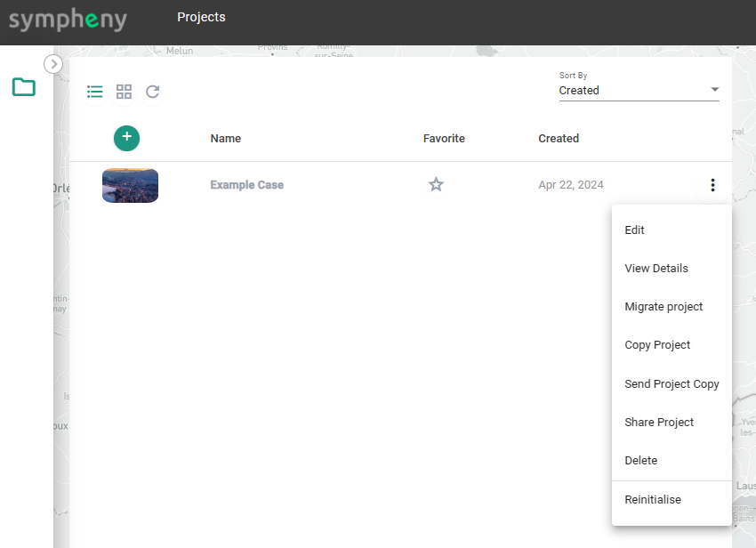Switch to grid view icon
The height and width of the screenshot is (548, 756).
pos(125,92)
